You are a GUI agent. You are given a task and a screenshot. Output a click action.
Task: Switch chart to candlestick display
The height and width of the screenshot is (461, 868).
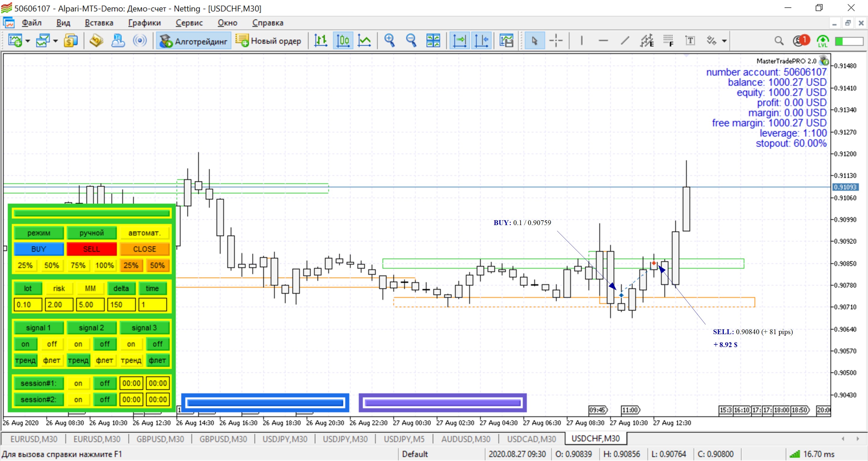click(x=343, y=41)
